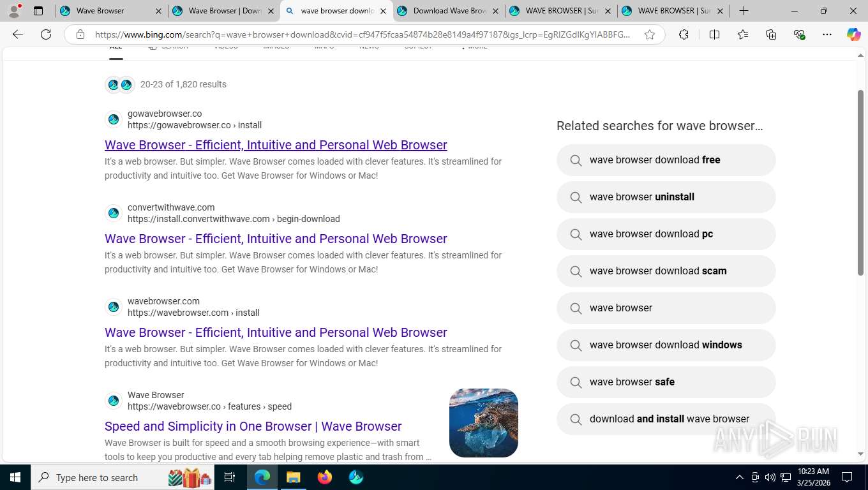This screenshot has height=490, width=868.
Task: Open tab actions menu icon
Action: 38,11
